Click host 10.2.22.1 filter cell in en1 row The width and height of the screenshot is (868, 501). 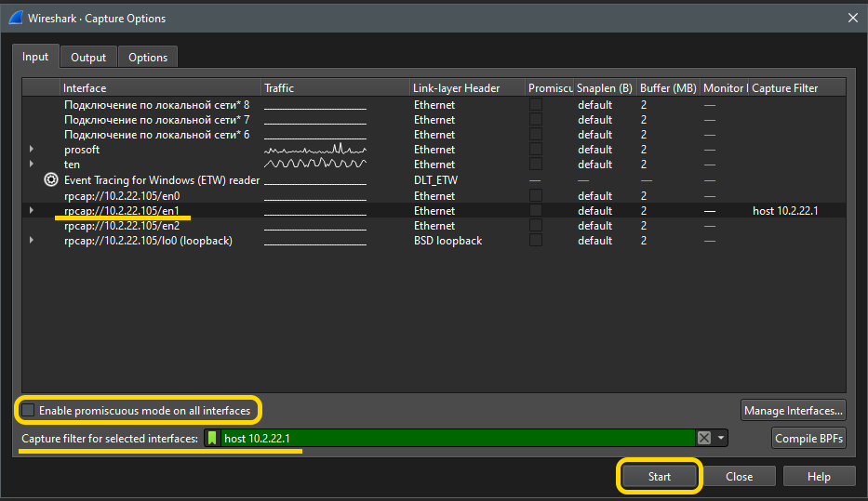point(785,211)
